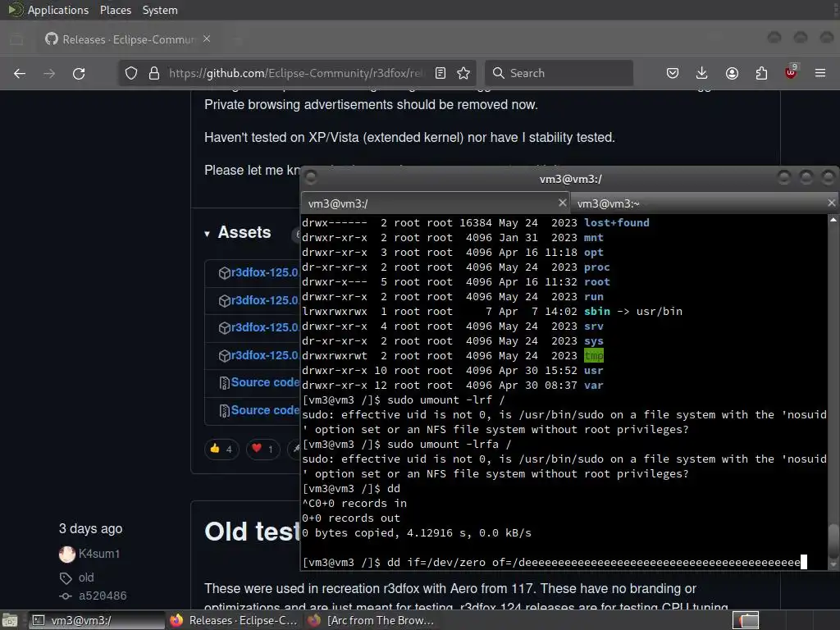Click the zip icon of the first Source code row
Image resolution: width=840 pixels, height=630 pixels.
tap(225, 383)
